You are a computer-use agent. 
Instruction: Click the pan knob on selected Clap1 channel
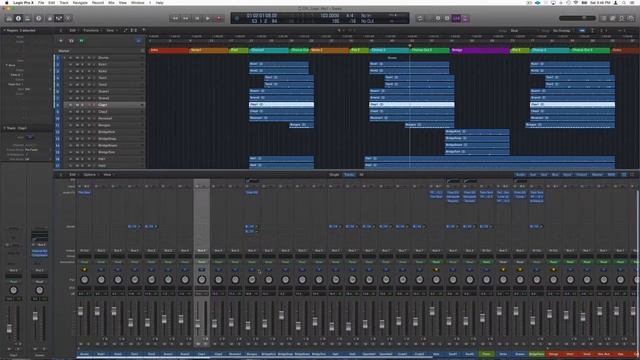pyautogui.click(x=202, y=280)
